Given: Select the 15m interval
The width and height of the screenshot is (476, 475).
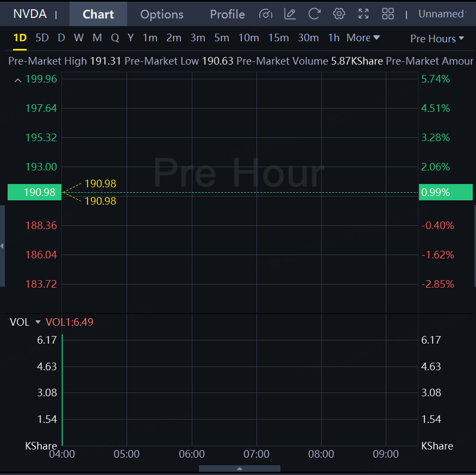Looking at the screenshot, I should (278, 38).
